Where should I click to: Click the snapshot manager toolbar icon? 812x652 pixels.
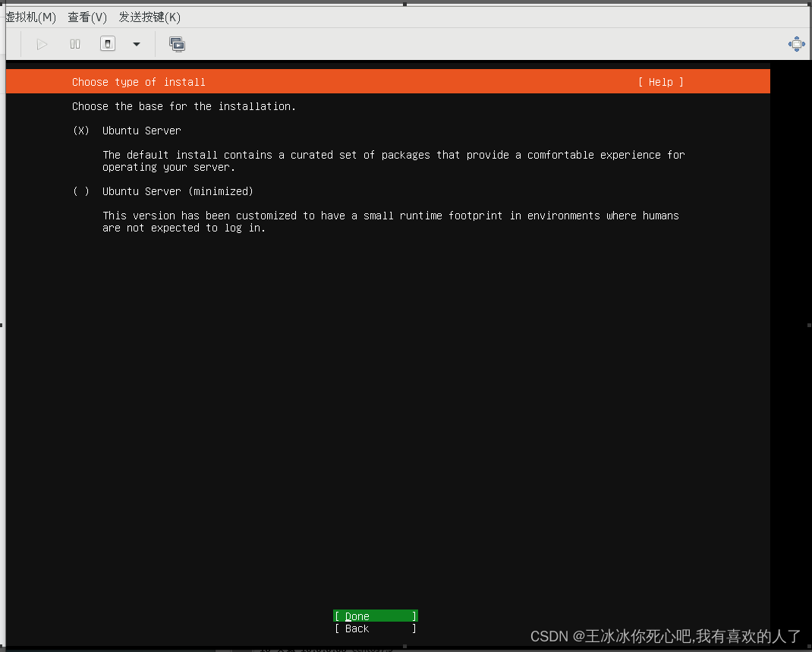tap(177, 45)
